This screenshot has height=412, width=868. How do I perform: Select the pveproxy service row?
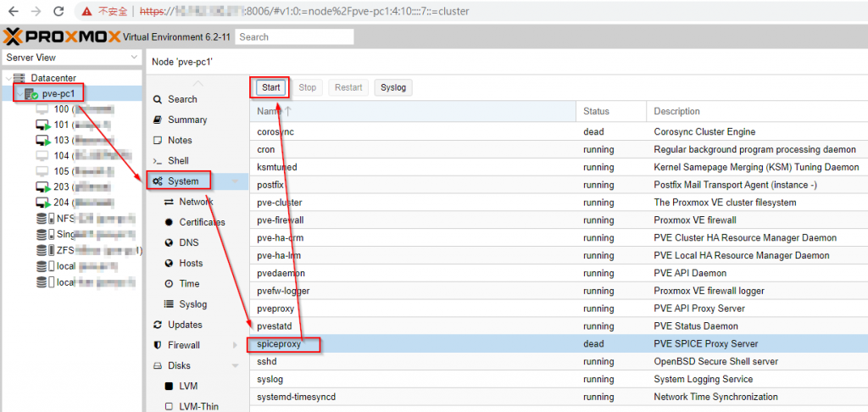tap(559, 309)
